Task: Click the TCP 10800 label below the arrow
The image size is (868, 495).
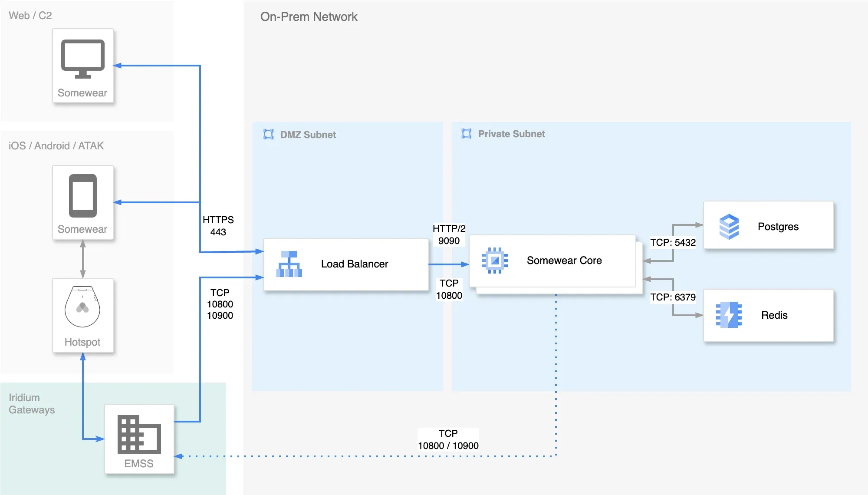Action: point(449,289)
